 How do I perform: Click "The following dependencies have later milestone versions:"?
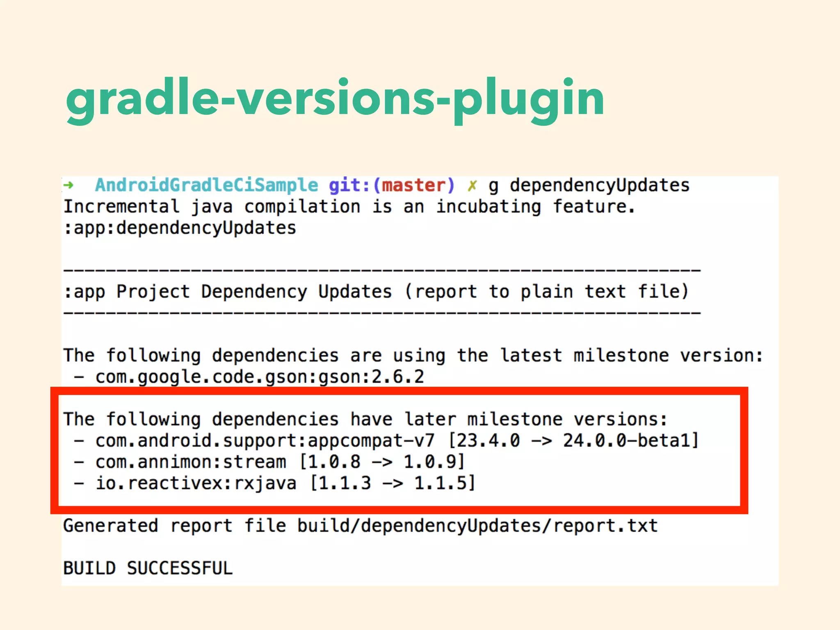click(365, 419)
